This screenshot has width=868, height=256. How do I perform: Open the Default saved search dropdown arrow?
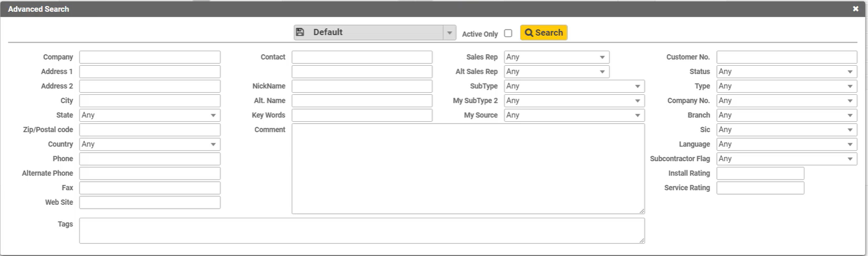pos(449,33)
